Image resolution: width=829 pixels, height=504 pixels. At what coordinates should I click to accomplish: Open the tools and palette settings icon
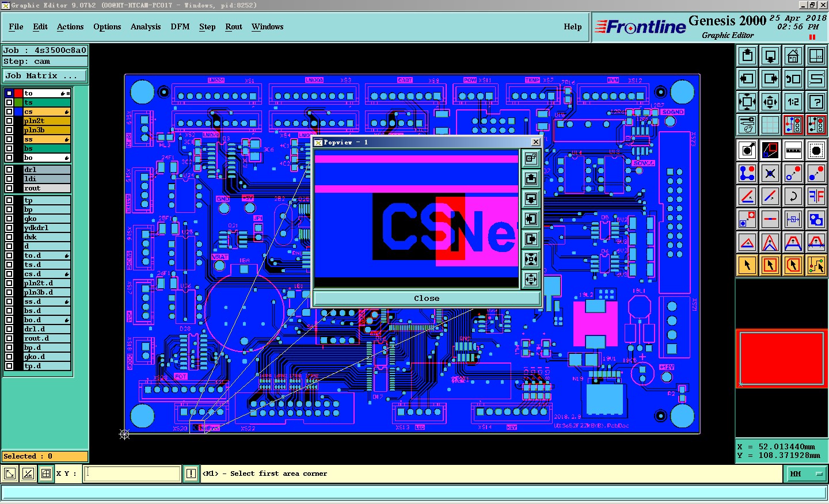click(x=747, y=124)
